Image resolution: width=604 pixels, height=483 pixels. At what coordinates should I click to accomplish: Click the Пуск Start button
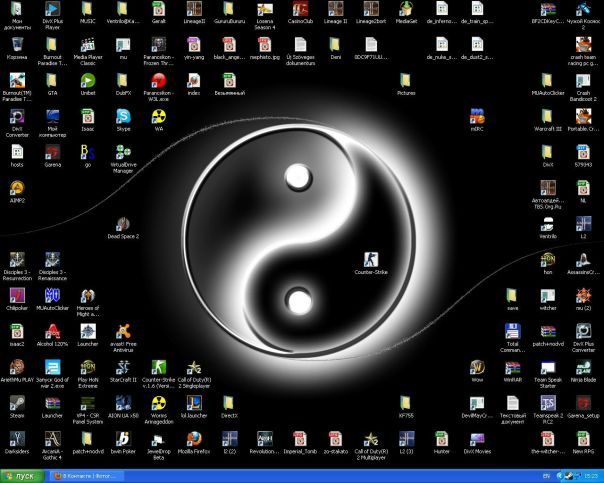[22, 476]
